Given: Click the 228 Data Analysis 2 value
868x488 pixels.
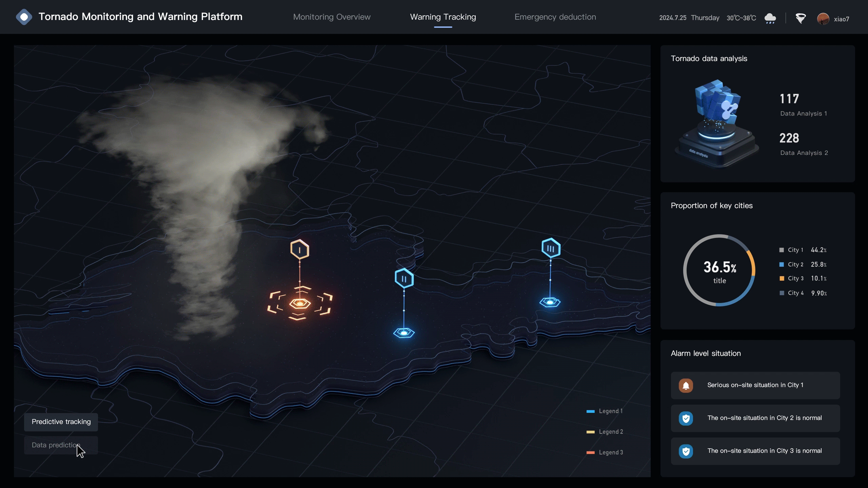Looking at the screenshot, I should (789, 138).
